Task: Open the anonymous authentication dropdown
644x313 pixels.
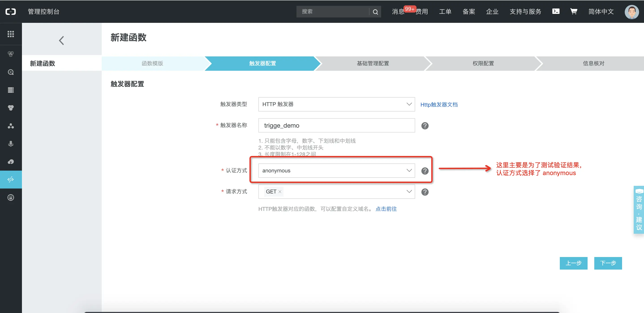Action: click(336, 171)
